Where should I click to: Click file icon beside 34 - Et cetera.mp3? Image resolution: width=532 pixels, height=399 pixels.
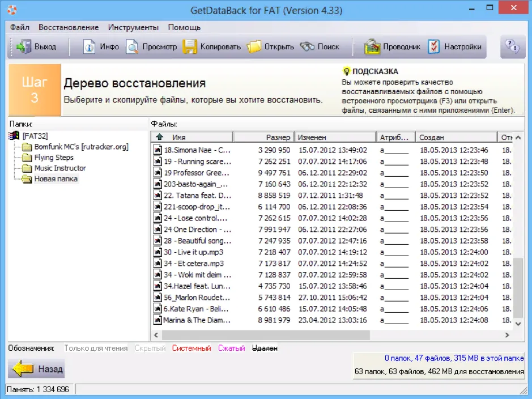click(158, 264)
